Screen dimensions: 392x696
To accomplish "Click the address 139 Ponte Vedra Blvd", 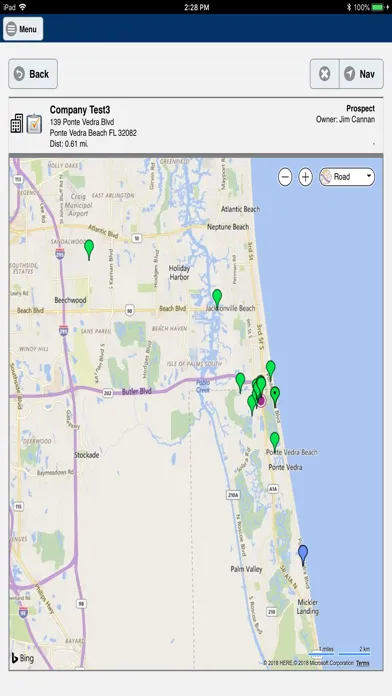I will click(82, 122).
